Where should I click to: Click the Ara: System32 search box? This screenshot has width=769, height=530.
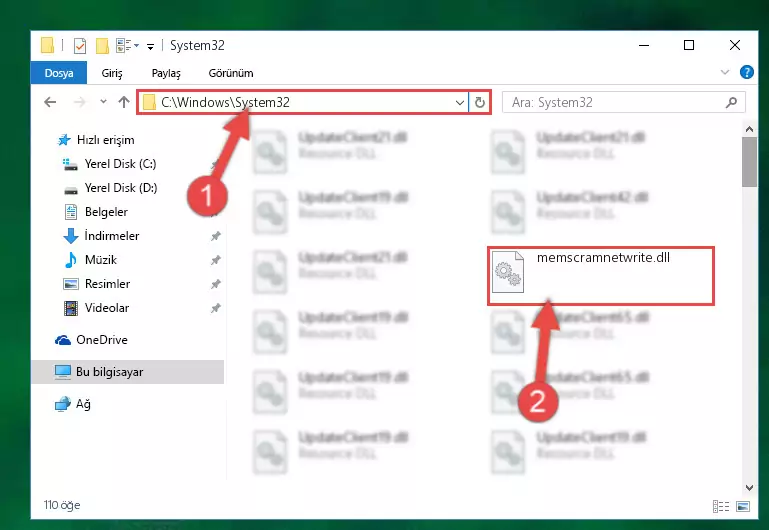(623, 102)
